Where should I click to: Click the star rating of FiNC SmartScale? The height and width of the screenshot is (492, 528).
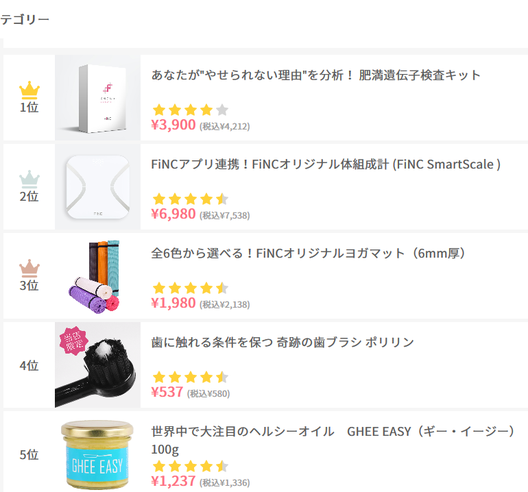click(x=190, y=199)
